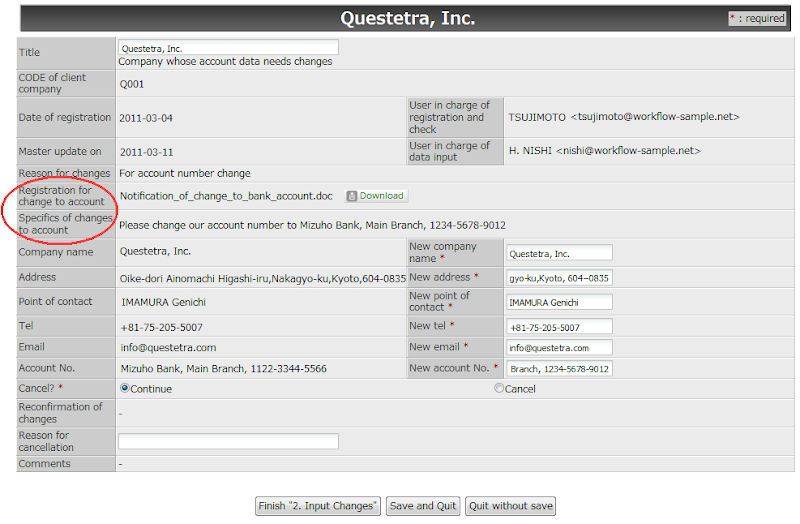Click the Finish "2. Input Changes" button

click(x=318, y=506)
